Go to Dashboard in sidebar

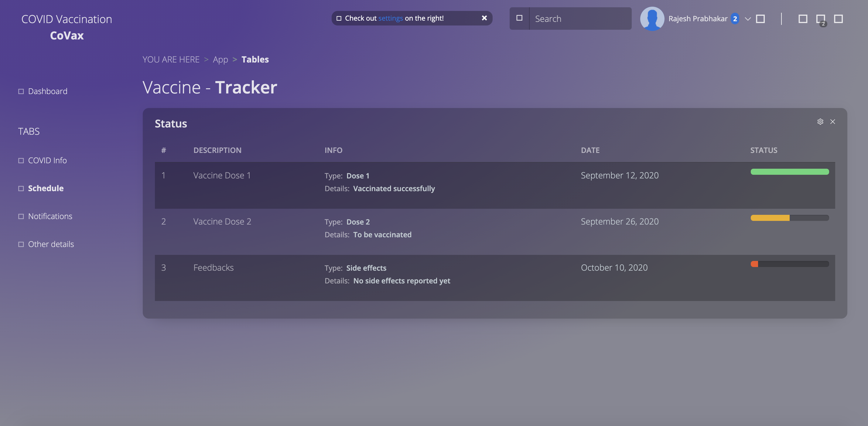(x=47, y=91)
